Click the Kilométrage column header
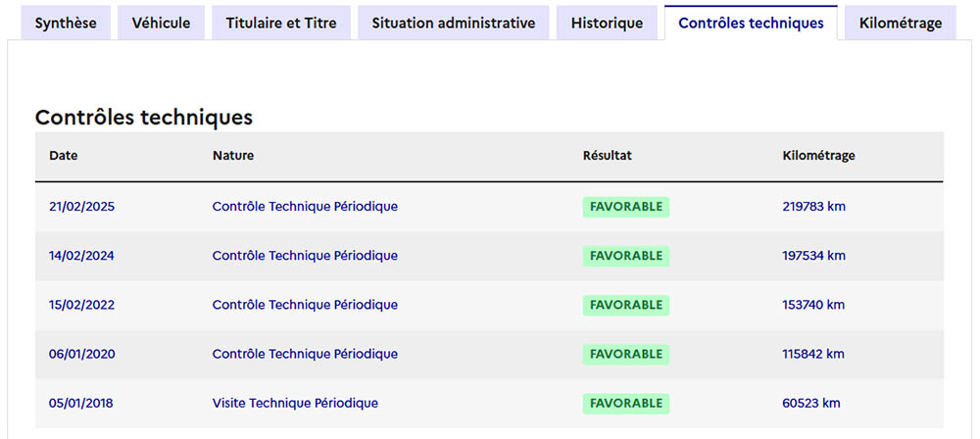980x439 pixels. tap(818, 156)
